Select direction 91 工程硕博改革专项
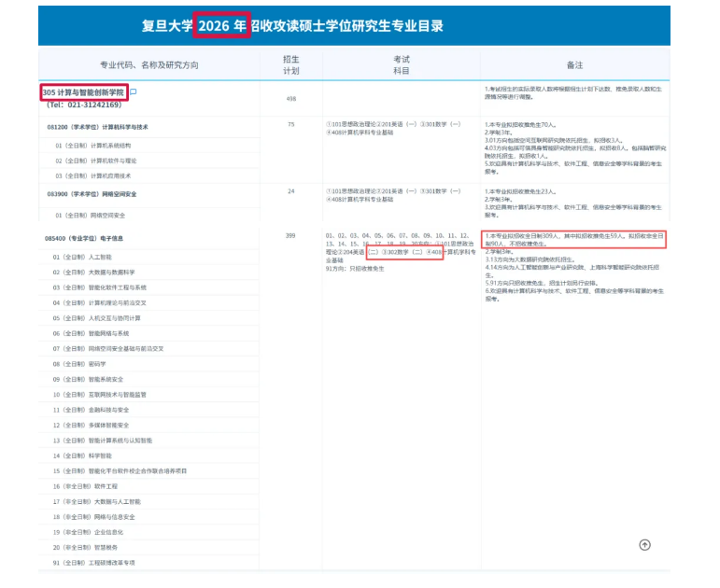This screenshot has width=720, height=588. click(93, 563)
